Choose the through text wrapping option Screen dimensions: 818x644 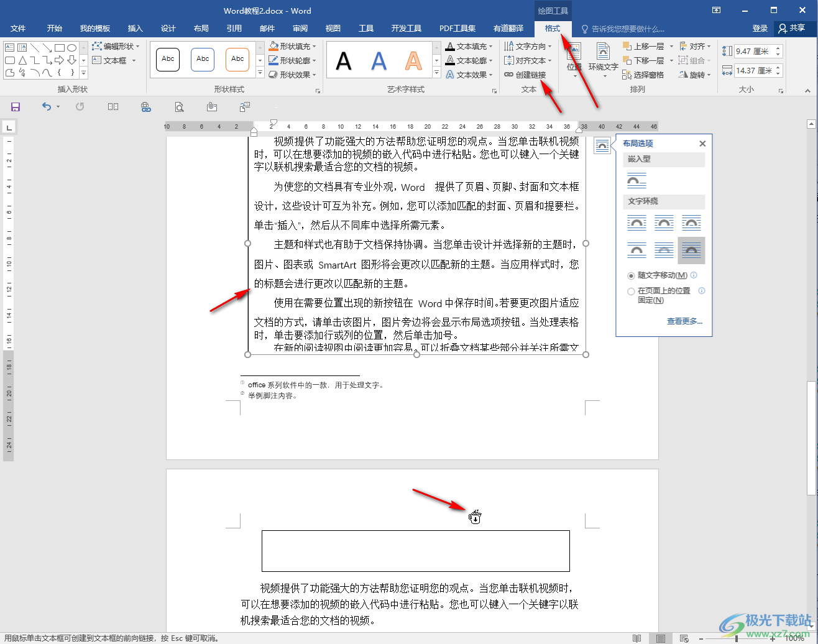click(x=691, y=223)
